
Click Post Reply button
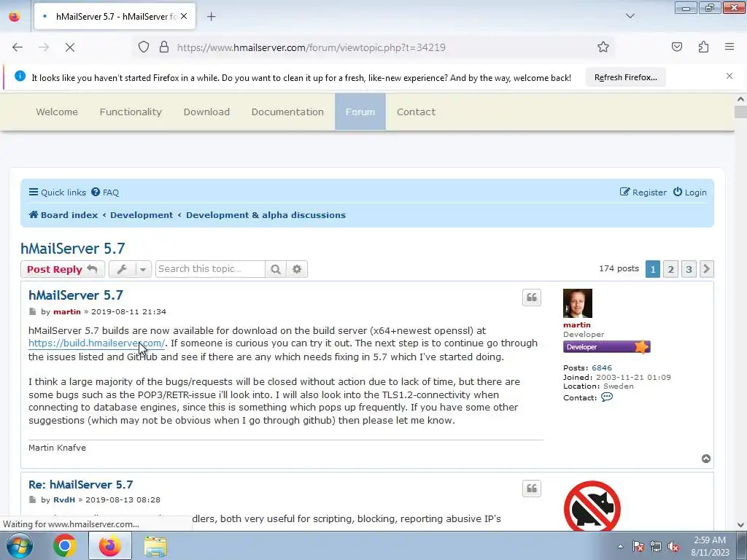tap(63, 269)
